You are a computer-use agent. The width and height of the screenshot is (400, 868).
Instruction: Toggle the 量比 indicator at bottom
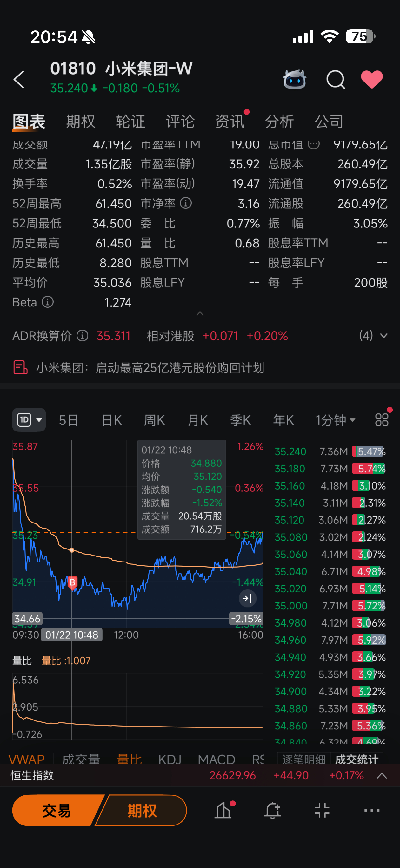tap(129, 759)
